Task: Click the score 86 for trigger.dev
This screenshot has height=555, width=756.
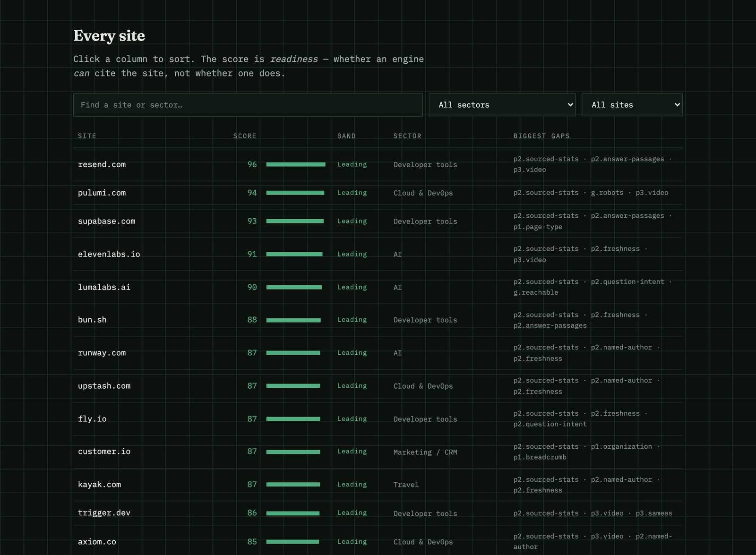Action: coord(252,513)
